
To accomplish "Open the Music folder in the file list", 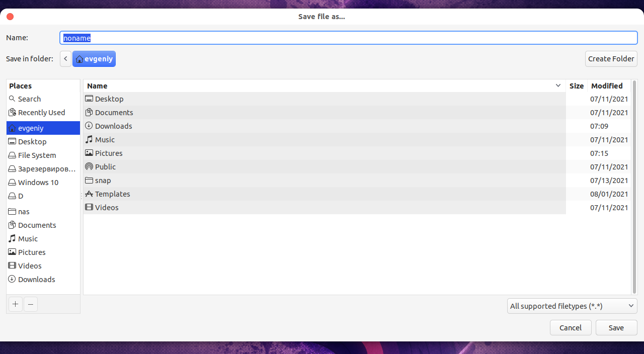I will 105,139.
